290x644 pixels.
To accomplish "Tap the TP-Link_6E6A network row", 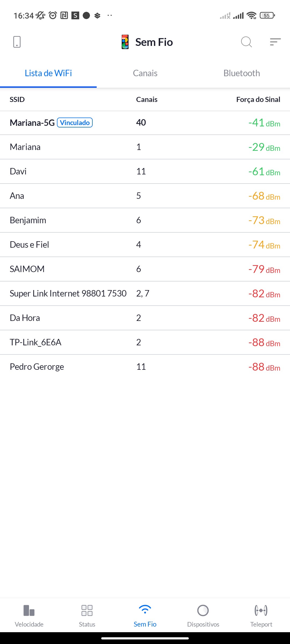I will 145,342.
